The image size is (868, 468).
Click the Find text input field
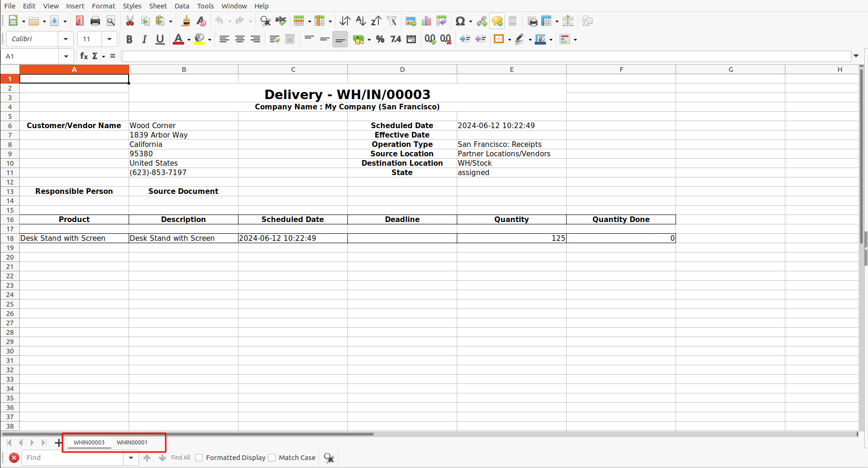(73, 458)
